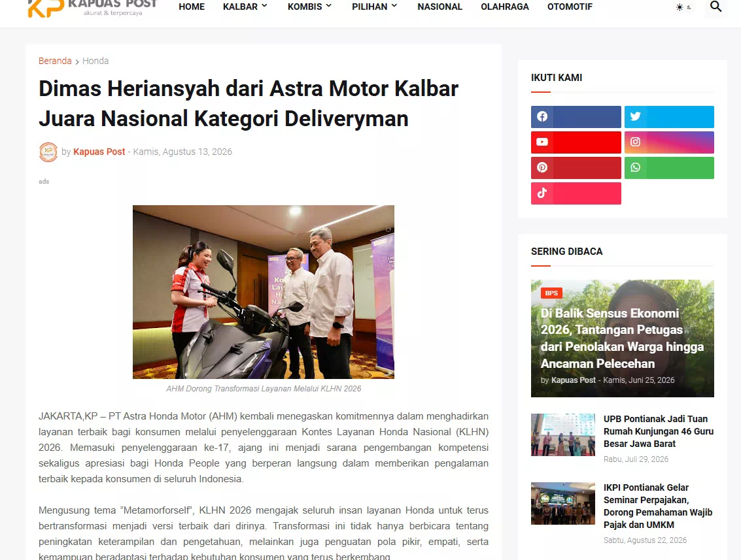This screenshot has width=741, height=560.
Task: Open the Pinterest follow button
Action: coord(576,168)
